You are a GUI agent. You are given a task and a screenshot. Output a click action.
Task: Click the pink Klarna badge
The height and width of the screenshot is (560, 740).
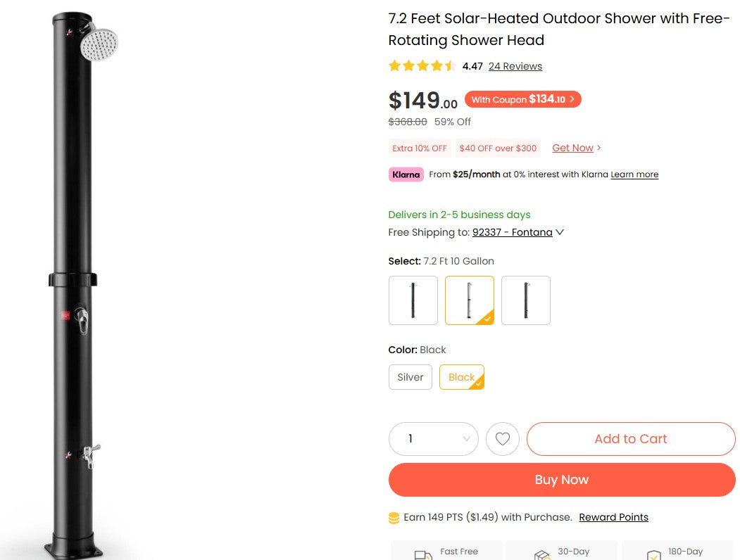406,174
